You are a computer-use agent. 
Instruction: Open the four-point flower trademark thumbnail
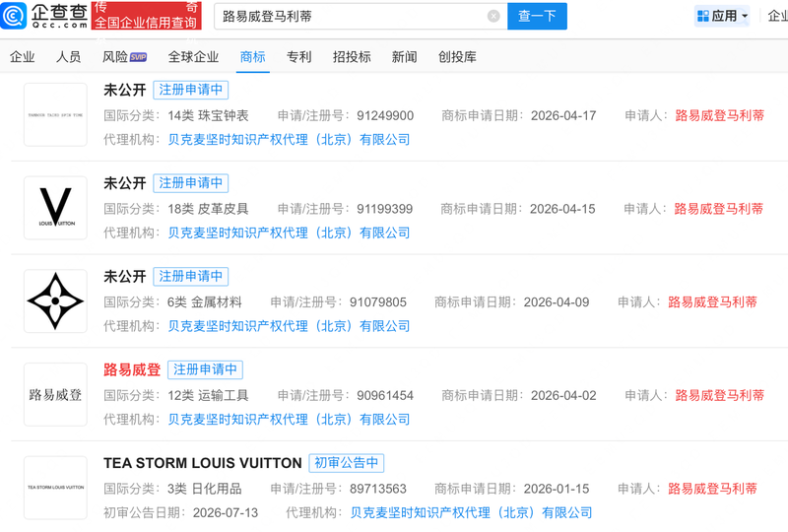click(55, 301)
